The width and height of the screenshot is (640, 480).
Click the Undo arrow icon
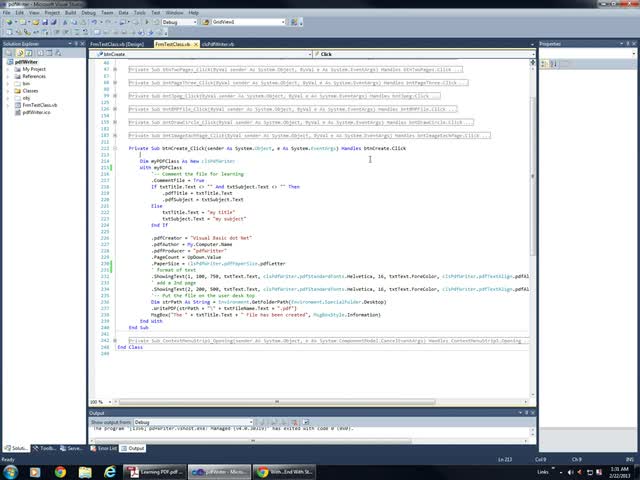point(94,22)
